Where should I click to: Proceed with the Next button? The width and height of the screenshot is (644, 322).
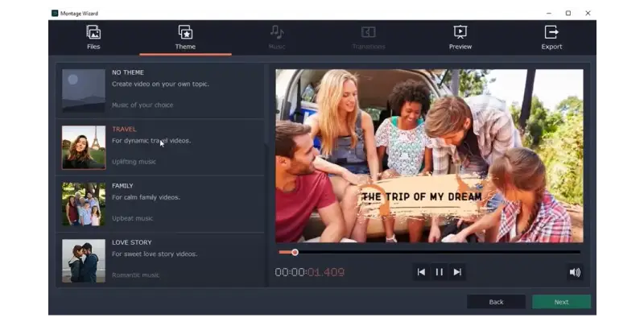point(561,302)
